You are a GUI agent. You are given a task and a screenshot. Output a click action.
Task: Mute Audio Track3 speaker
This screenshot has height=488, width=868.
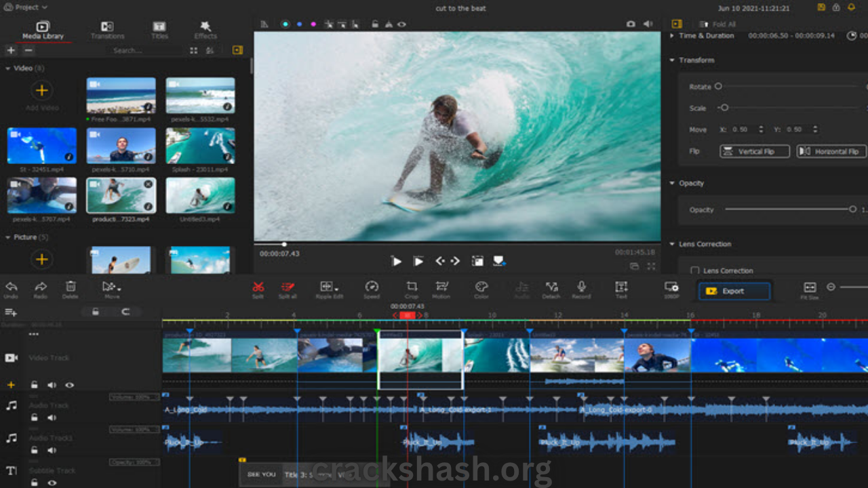coord(52,450)
